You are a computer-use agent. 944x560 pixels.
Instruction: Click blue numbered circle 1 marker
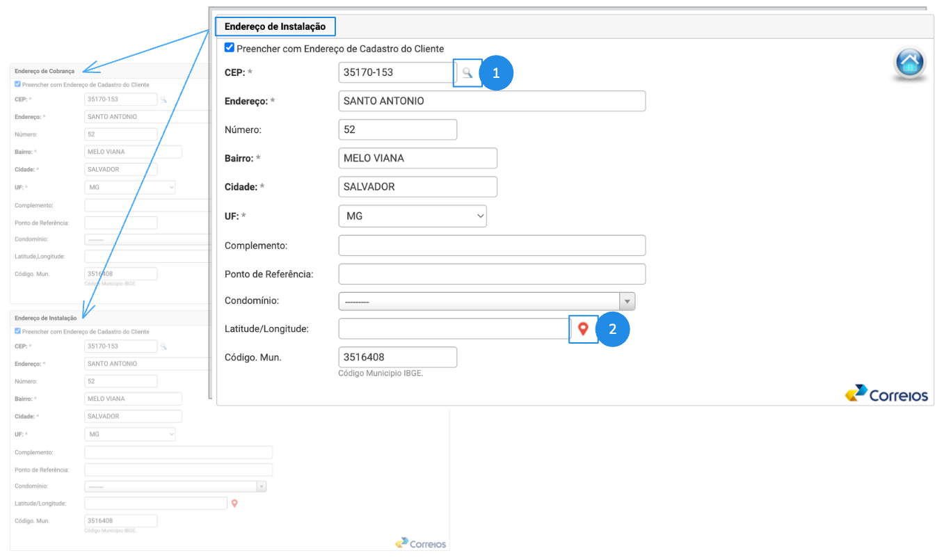(x=496, y=73)
